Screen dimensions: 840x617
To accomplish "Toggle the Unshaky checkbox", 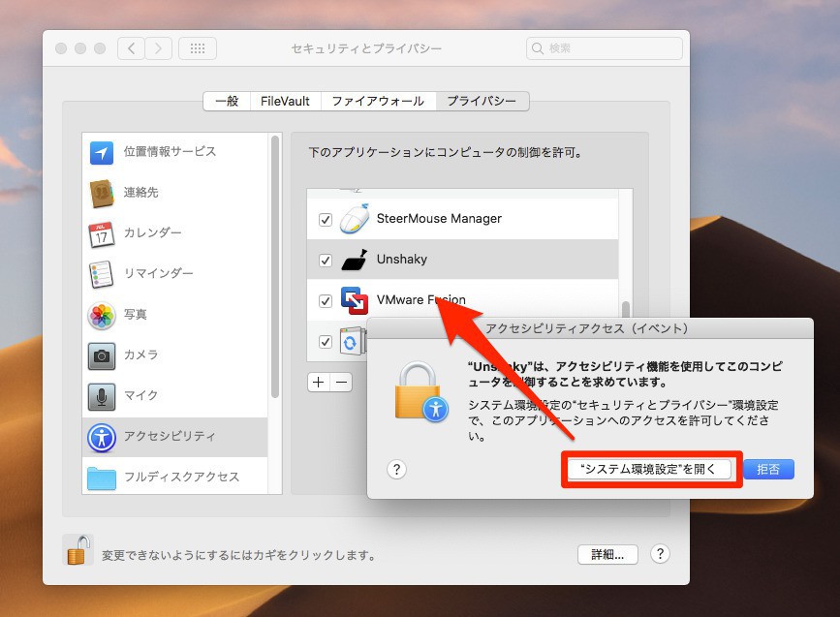I will (x=326, y=261).
